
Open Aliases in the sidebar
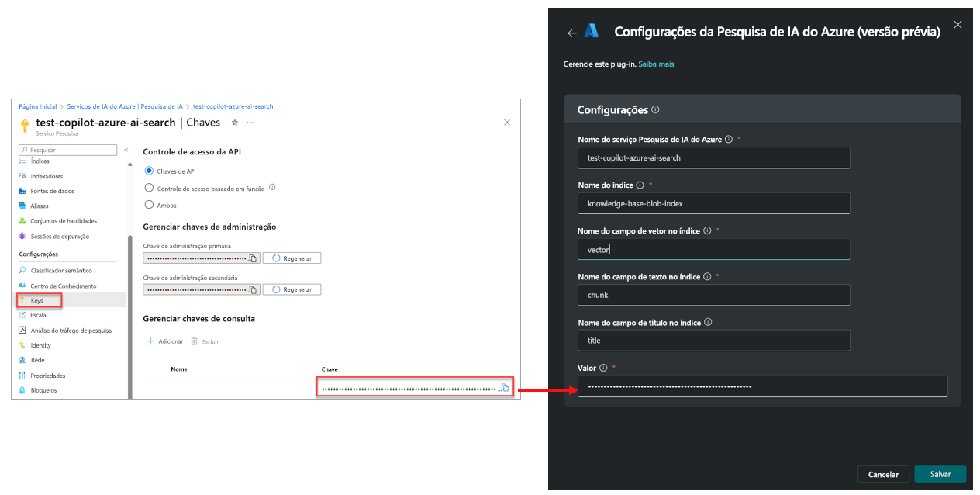point(40,206)
